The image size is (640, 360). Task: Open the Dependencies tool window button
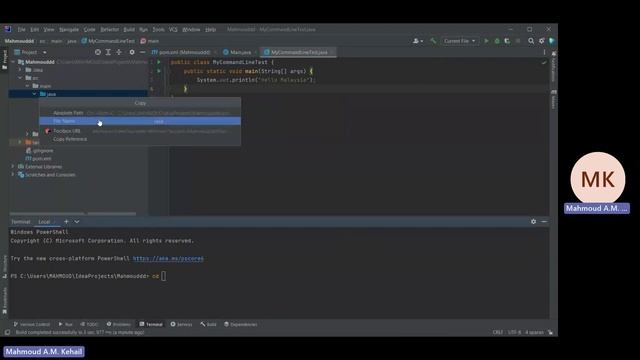pos(240,324)
